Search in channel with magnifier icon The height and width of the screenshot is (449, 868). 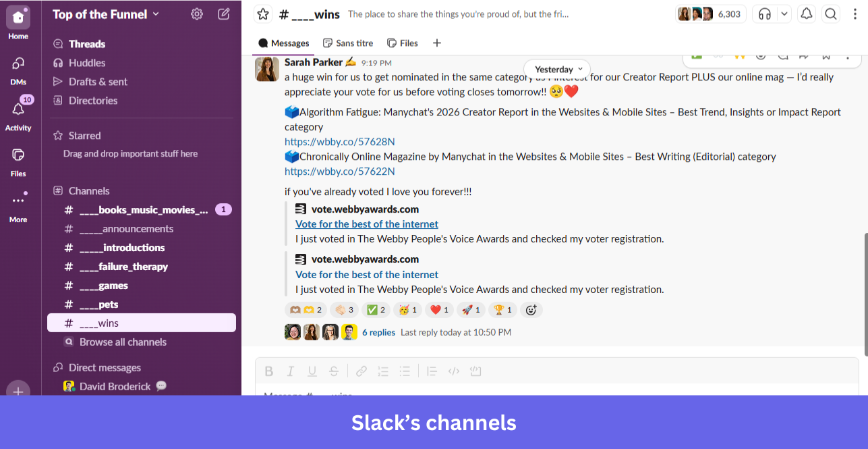[x=831, y=14]
